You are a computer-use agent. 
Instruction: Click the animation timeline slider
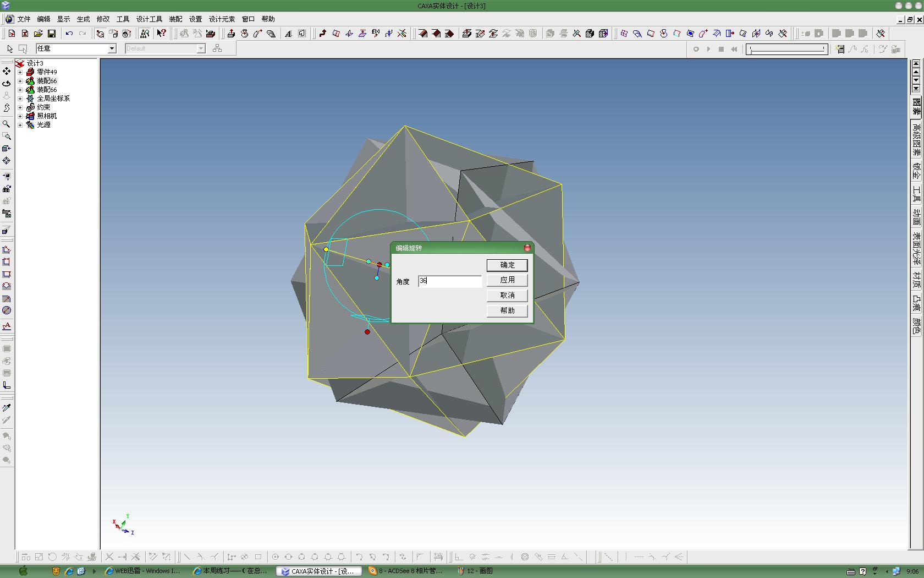[787, 49]
